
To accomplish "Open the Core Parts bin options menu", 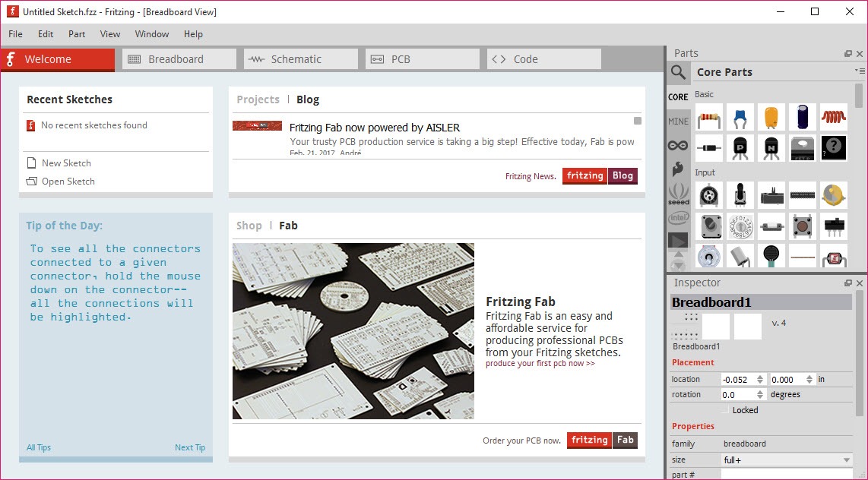I will [860, 71].
